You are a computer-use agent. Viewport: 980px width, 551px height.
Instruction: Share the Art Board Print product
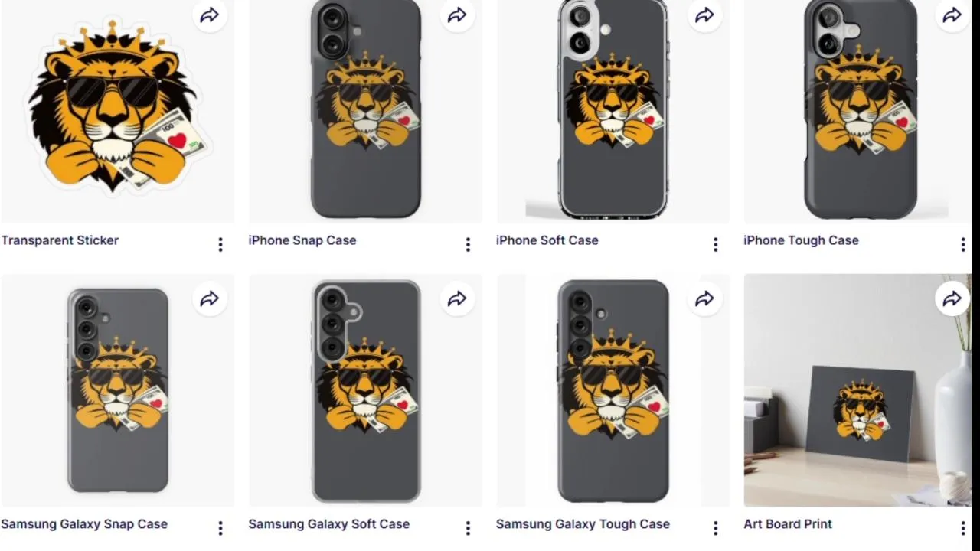click(952, 299)
